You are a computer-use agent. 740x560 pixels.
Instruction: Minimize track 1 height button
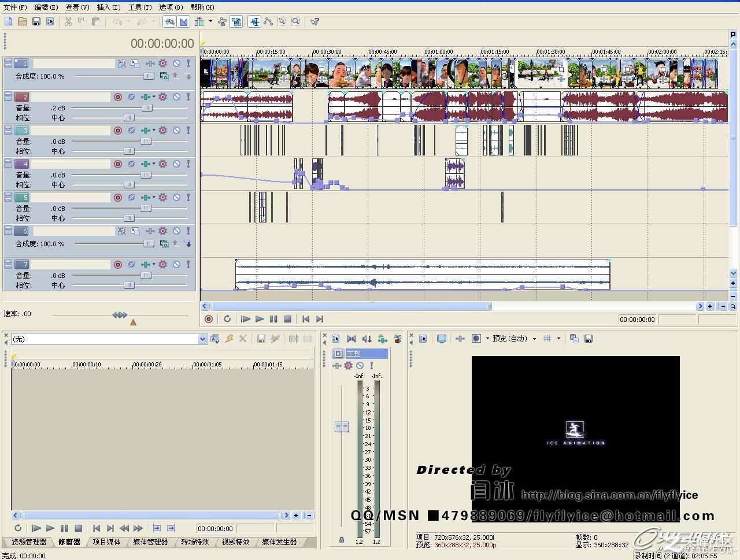[8, 61]
